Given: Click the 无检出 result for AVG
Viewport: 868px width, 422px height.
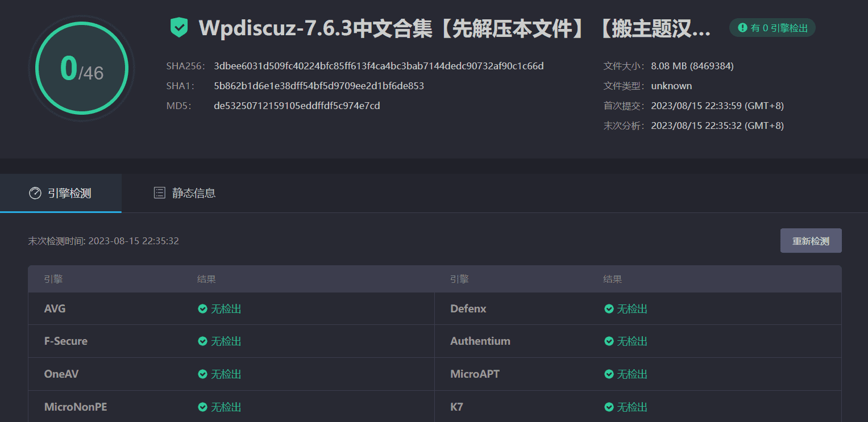Looking at the screenshot, I should pos(226,309).
